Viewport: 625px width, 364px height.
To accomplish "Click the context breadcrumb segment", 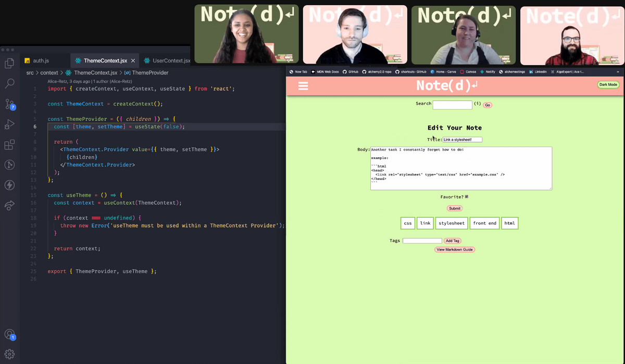I will (49, 73).
